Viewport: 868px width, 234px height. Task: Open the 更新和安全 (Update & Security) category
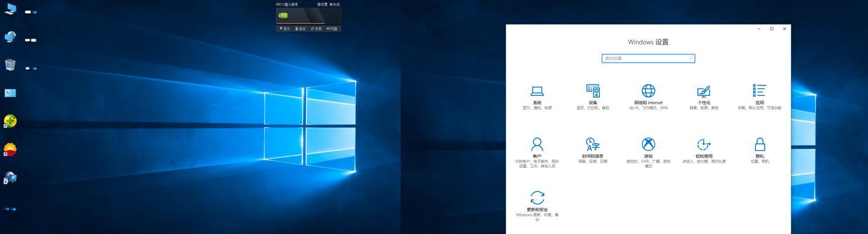coord(537,206)
